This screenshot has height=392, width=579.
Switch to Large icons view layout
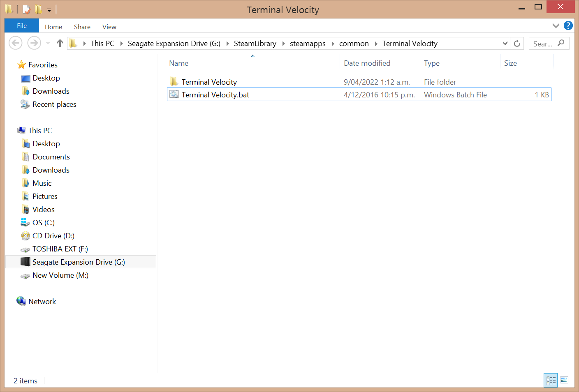tap(564, 380)
